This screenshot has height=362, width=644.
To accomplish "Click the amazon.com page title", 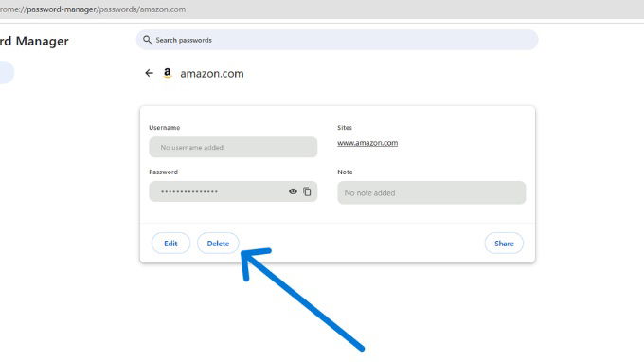I will pos(212,74).
